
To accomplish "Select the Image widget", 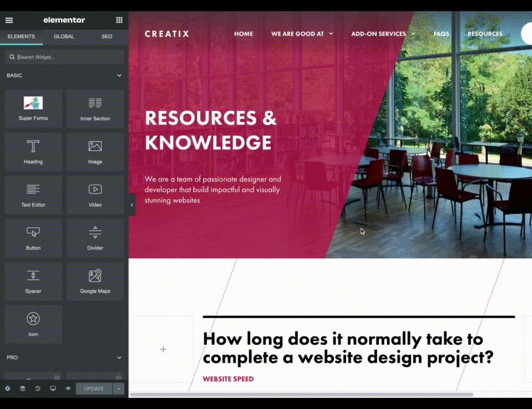I will (x=95, y=152).
